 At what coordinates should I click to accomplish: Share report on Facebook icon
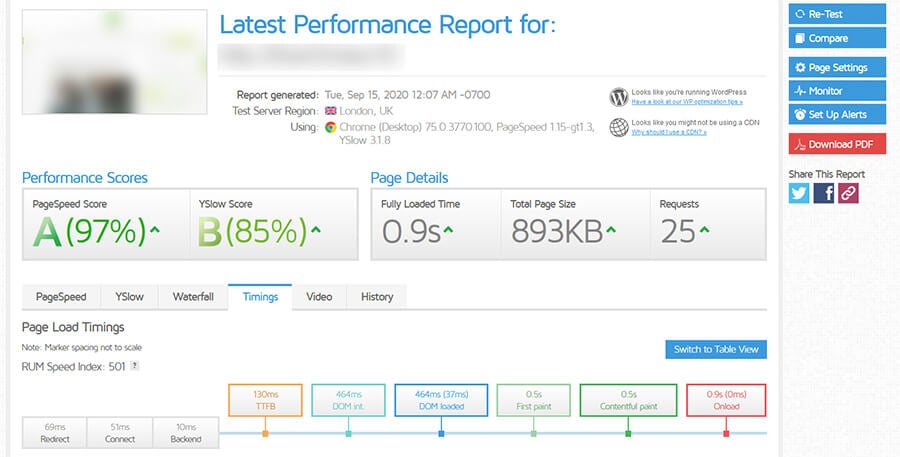(823, 193)
